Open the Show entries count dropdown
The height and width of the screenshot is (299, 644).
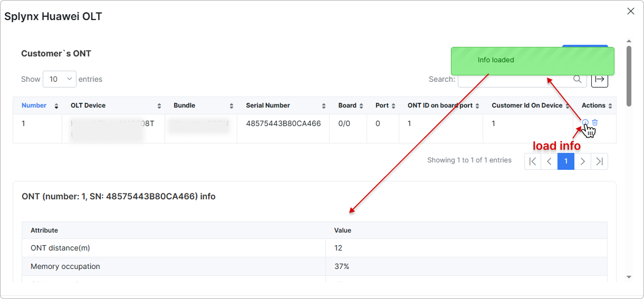tap(60, 79)
